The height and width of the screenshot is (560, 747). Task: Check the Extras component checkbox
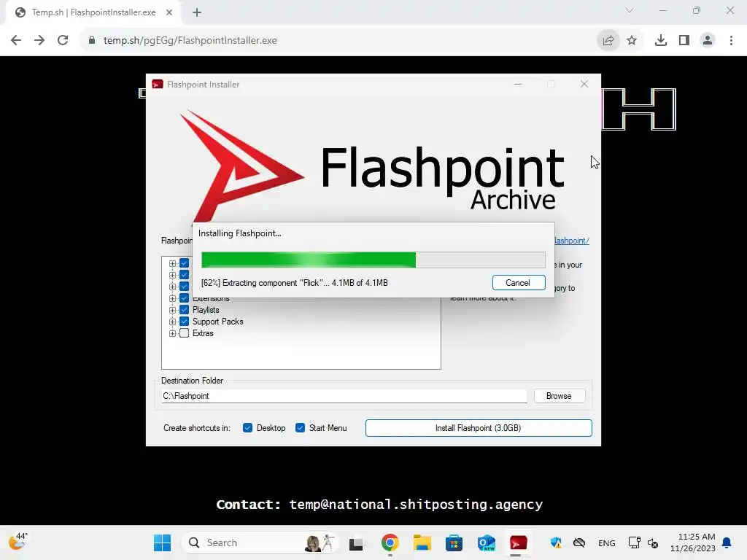pos(184,333)
